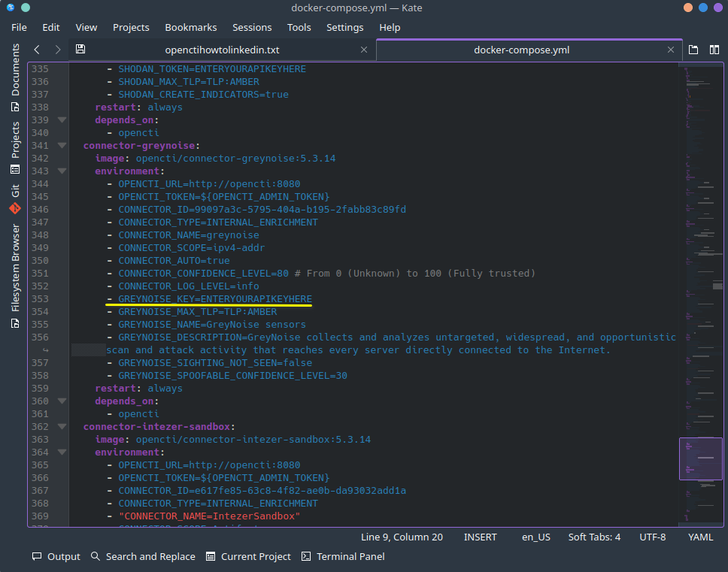Image resolution: width=728 pixels, height=572 pixels.
Task: Close the opencti­howtolinkedin.txt tab
Action: click(x=364, y=50)
